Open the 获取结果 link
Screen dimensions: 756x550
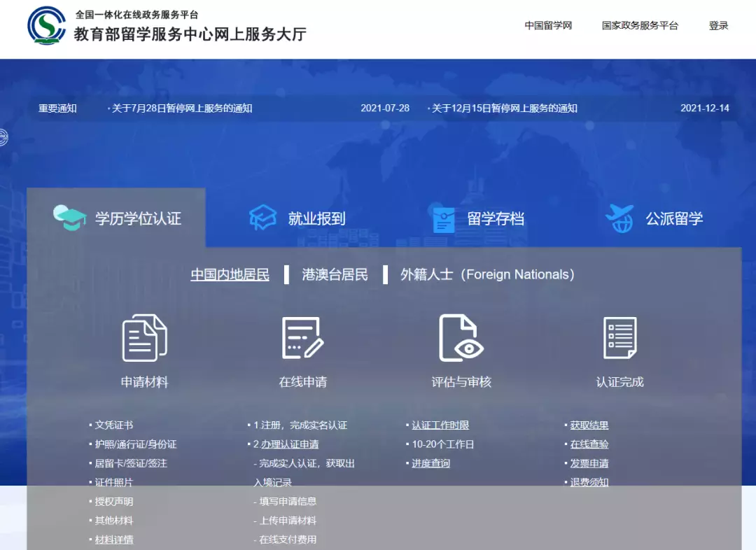tap(589, 425)
